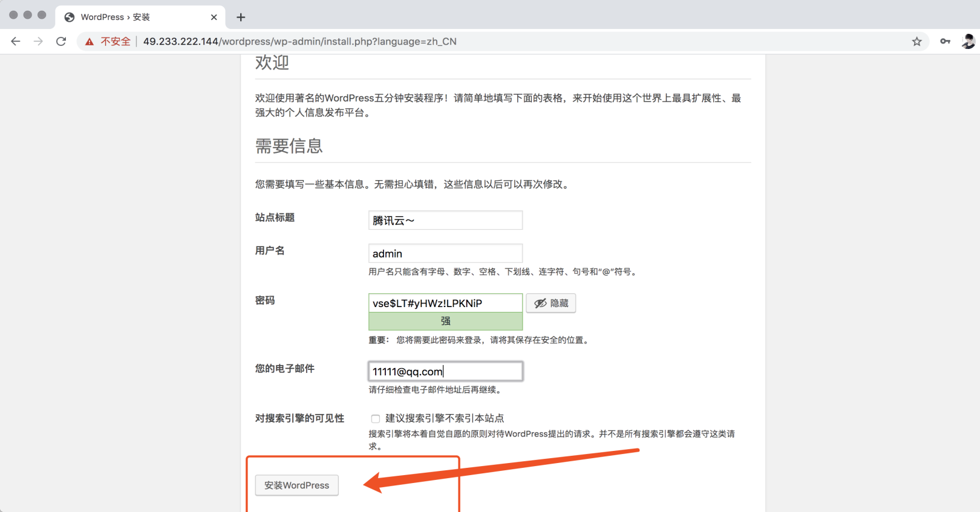The image size is (980, 512).
Task: Open saved passwords key icon
Action: pyautogui.click(x=945, y=41)
